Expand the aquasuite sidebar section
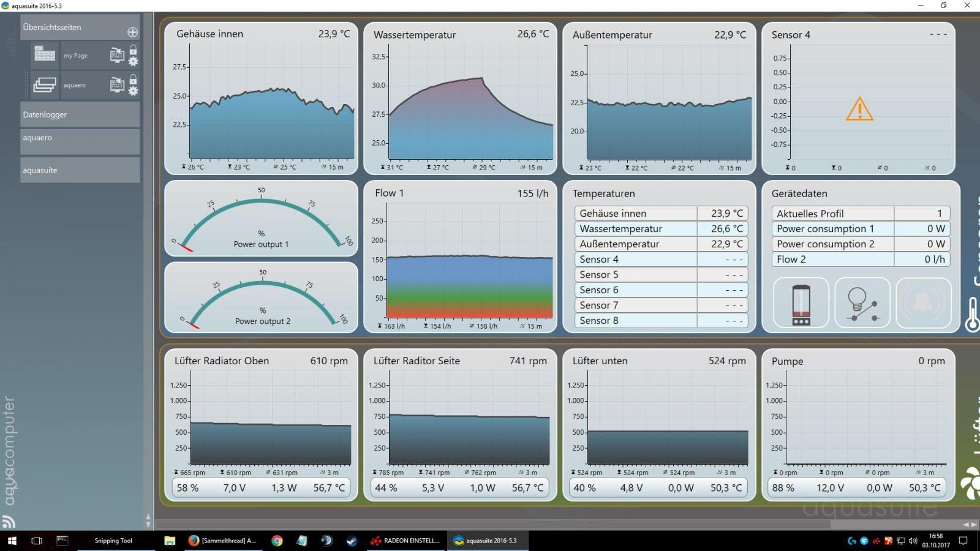This screenshot has width=980, height=551. [80, 170]
